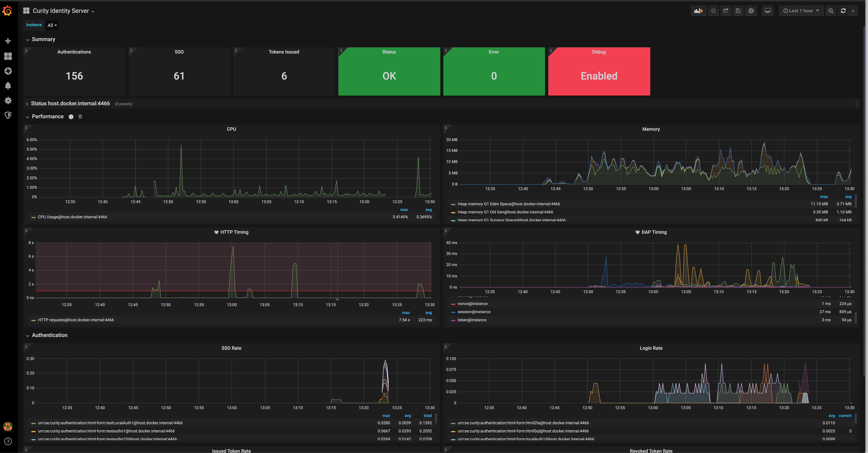Click the Add panel icon in the toolbar
This screenshot has height=453, width=868.
point(698,11)
